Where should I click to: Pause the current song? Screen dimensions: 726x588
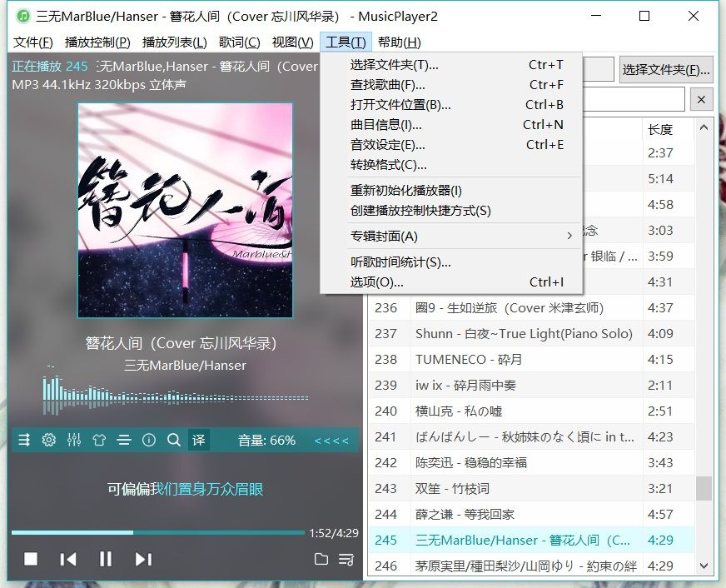pos(106,560)
